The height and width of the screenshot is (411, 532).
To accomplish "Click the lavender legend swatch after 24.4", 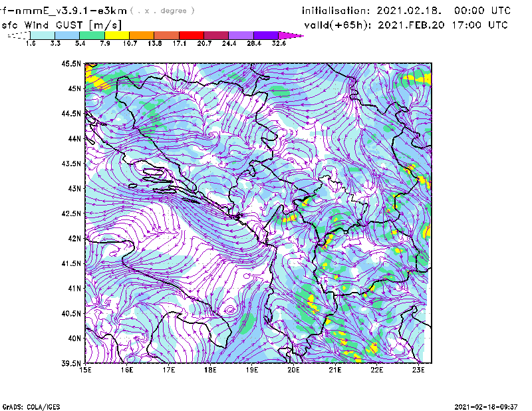I will (241, 35).
